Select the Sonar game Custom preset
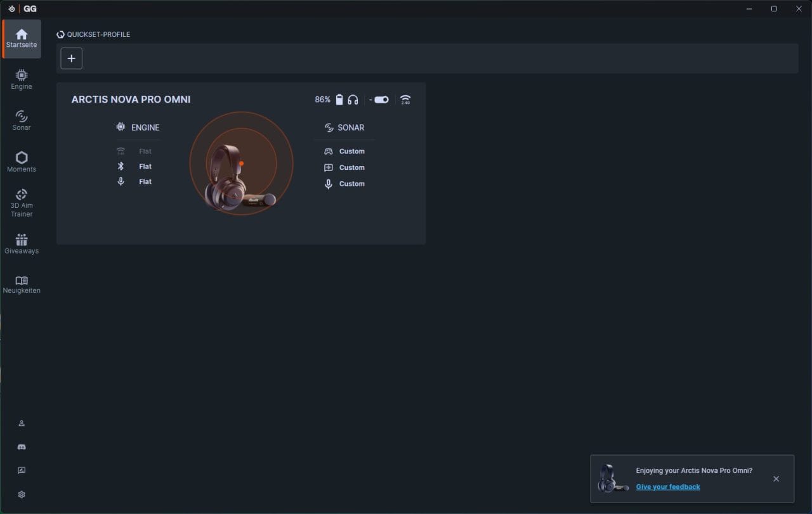Image resolution: width=812 pixels, height=514 pixels. (x=352, y=151)
